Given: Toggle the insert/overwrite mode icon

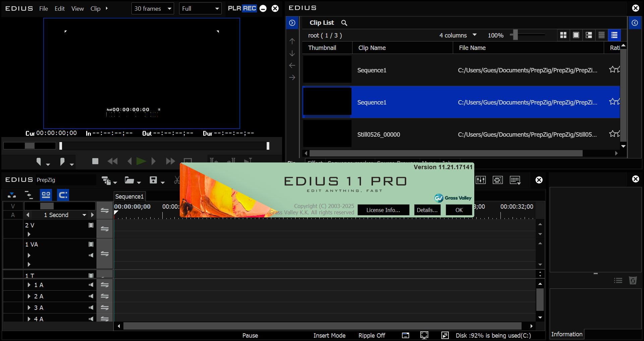Looking at the screenshot, I should pyautogui.click(x=12, y=195).
